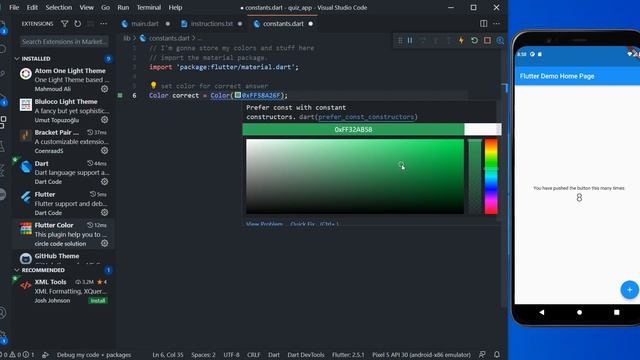The image size is (640, 360).
Task: Click Ln 6, Col 35 in status bar
Action: 168,355
